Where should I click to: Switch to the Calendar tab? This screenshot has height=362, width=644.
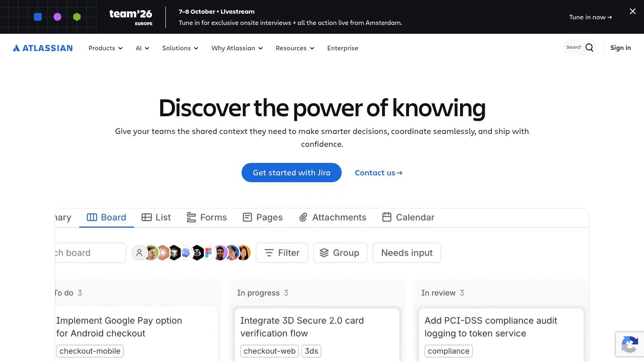click(408, 217)
